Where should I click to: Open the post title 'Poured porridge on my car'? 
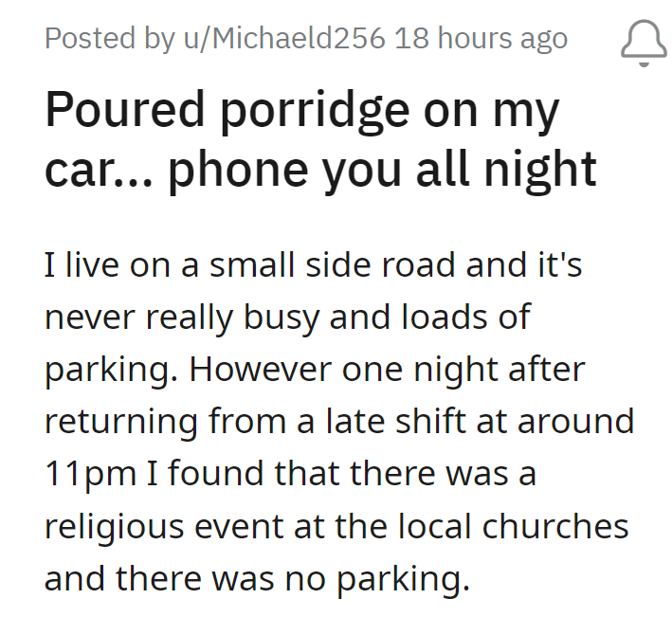[x=320, y=139]
